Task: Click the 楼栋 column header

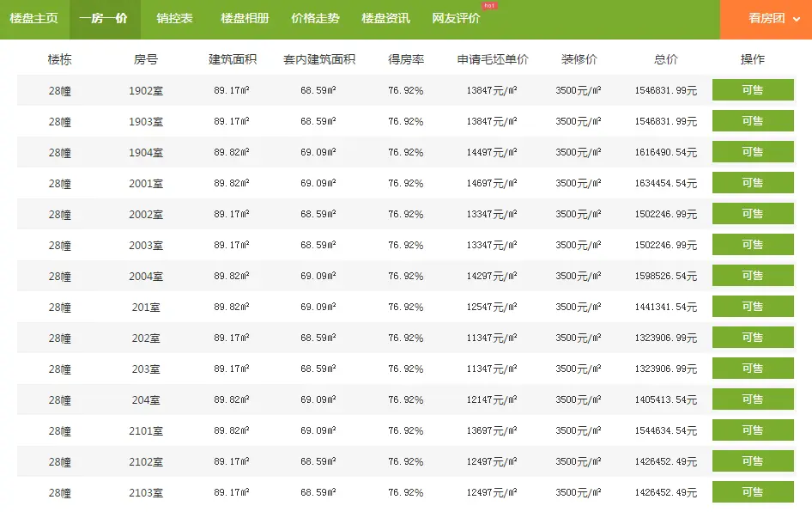Action: tap(59, 59)
